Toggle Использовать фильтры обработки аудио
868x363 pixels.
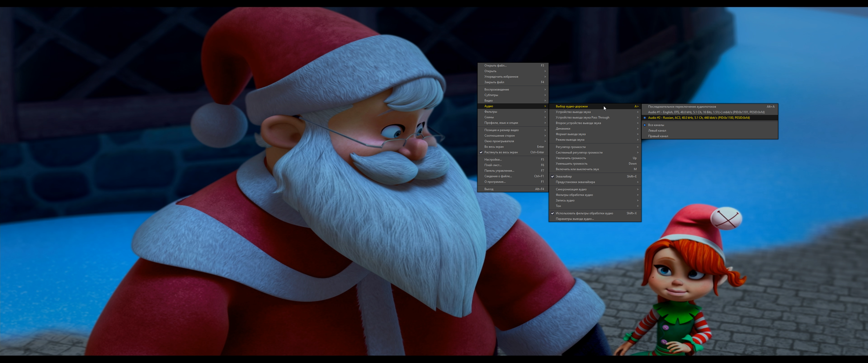pos(584,214)
